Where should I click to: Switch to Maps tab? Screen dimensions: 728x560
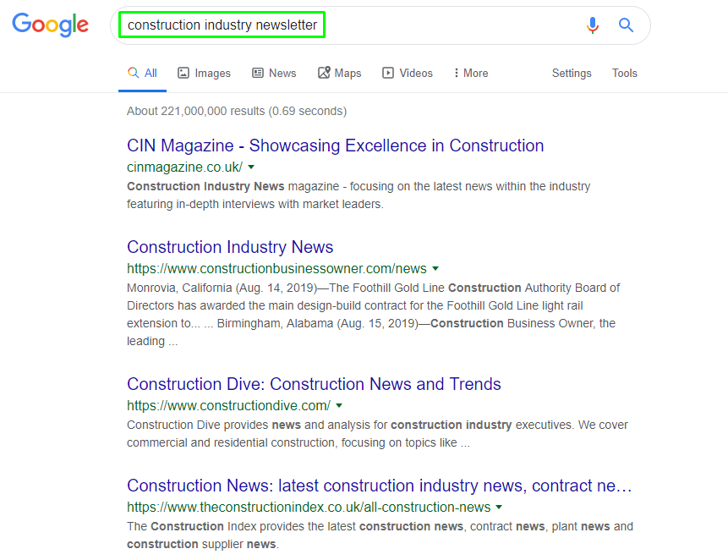click(339, 74)
